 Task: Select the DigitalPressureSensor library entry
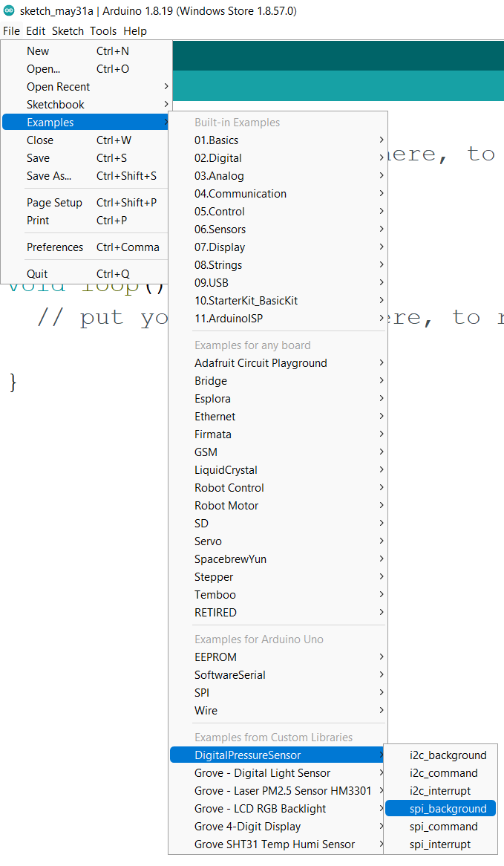point(278,755)
